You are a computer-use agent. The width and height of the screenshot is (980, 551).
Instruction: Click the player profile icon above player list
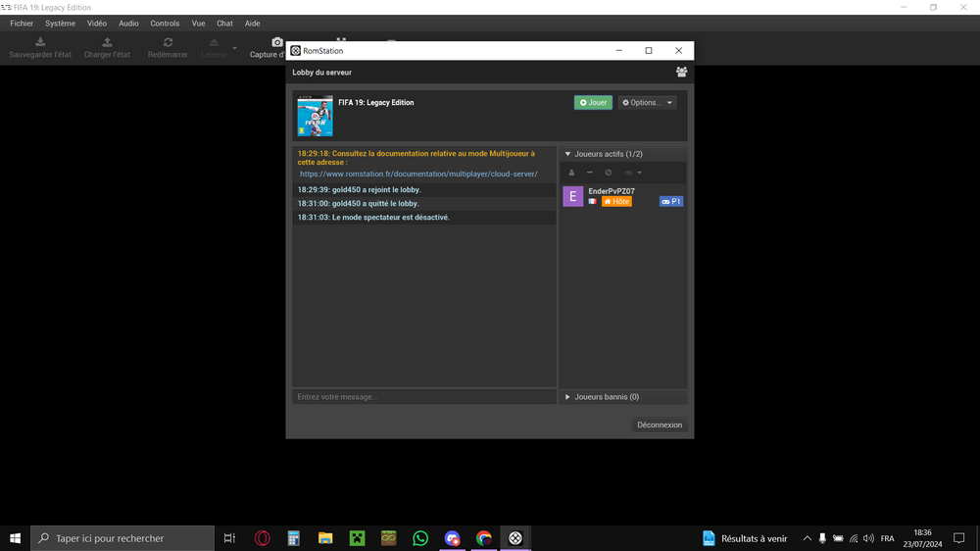pos(572,173)
